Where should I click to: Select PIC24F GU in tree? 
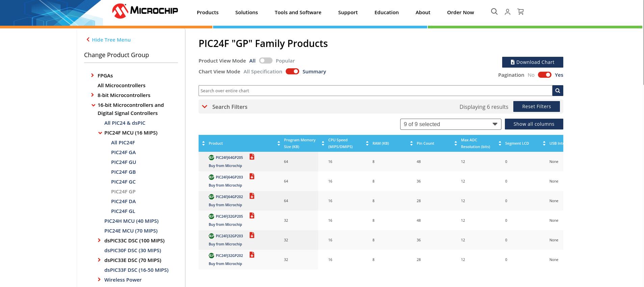coord(124,162)
